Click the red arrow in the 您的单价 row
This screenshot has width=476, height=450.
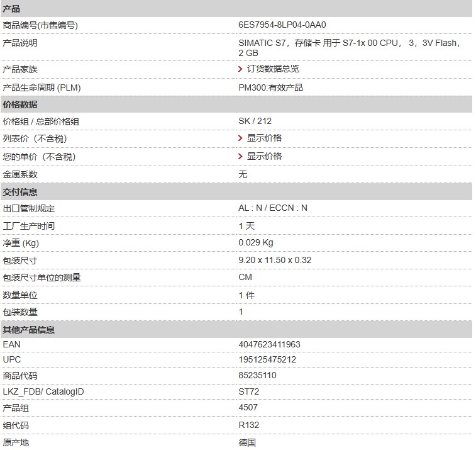[241, 156]
